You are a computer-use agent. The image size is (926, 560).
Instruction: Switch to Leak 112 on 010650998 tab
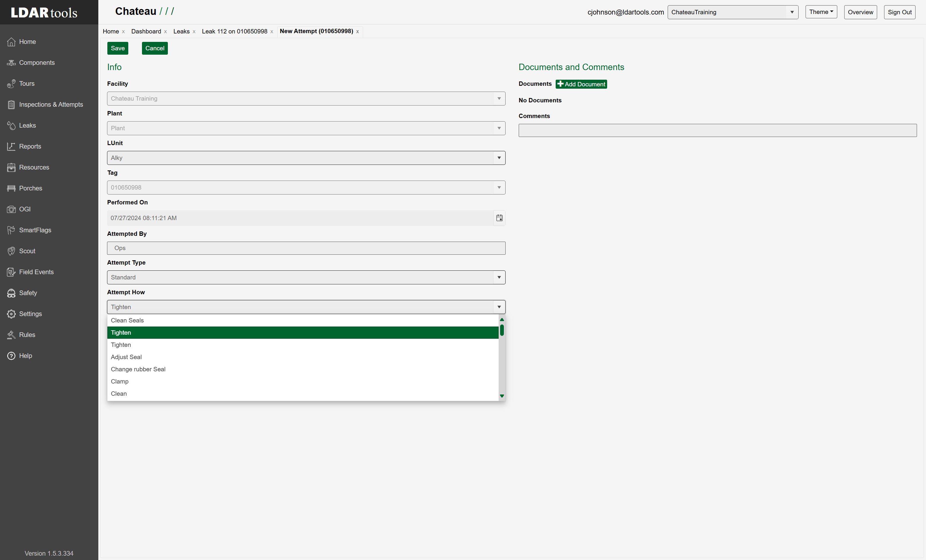coord(234,31)
